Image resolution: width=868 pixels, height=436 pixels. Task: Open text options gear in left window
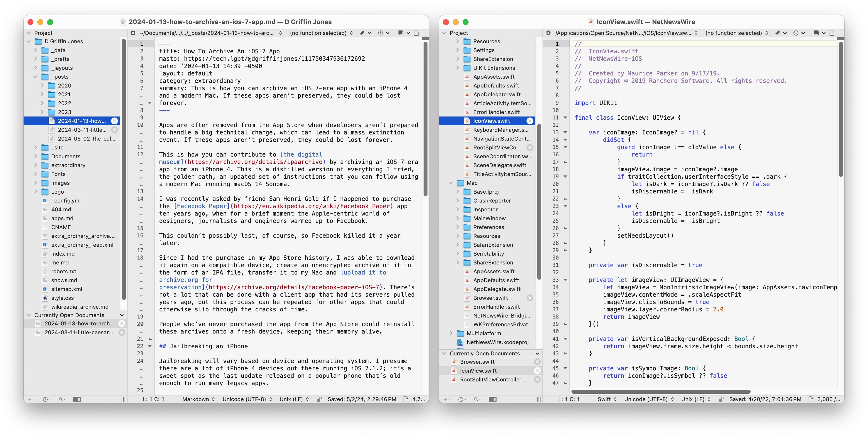tap(133, 33)
